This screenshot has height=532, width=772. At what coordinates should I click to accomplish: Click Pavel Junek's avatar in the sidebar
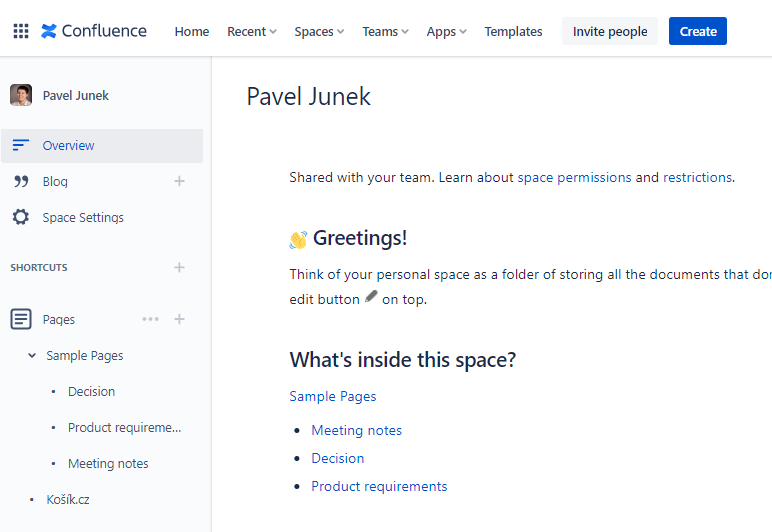[21, 95]
